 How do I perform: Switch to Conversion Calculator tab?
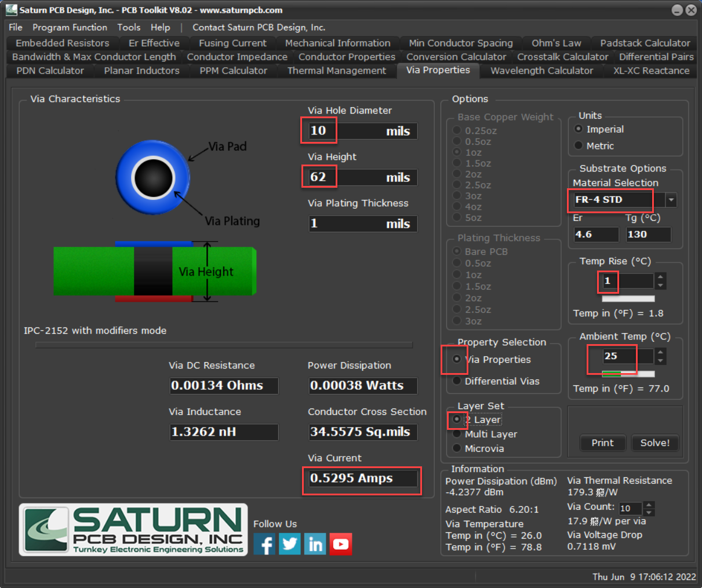click(x=456, y=57)
